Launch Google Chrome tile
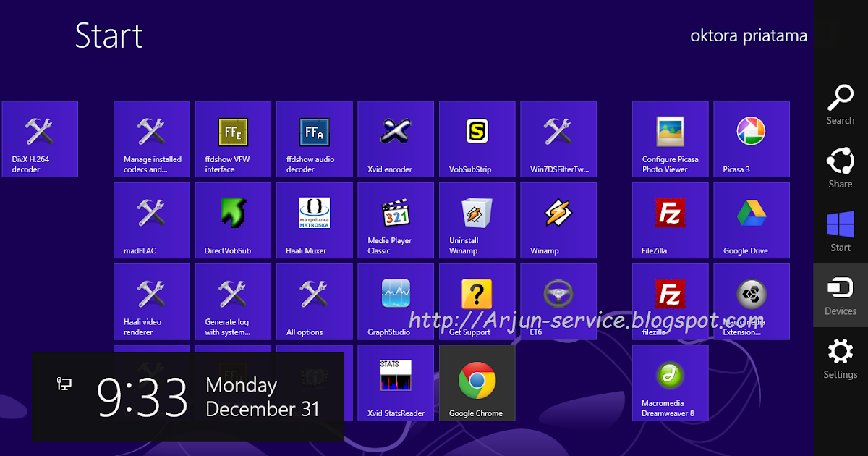The height and width of the screenshot is (456, 868). (x=477, y=383)
